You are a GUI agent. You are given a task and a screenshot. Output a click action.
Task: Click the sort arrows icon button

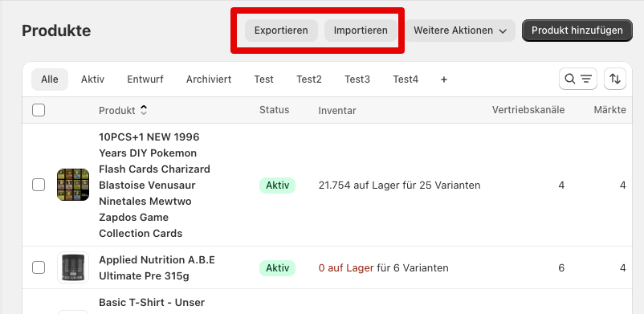(615, 79)
